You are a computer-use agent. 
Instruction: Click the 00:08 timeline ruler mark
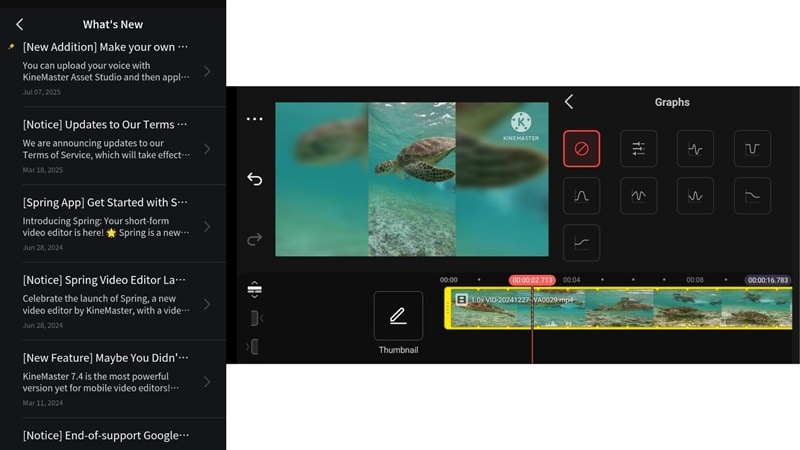tap(694, 280)
